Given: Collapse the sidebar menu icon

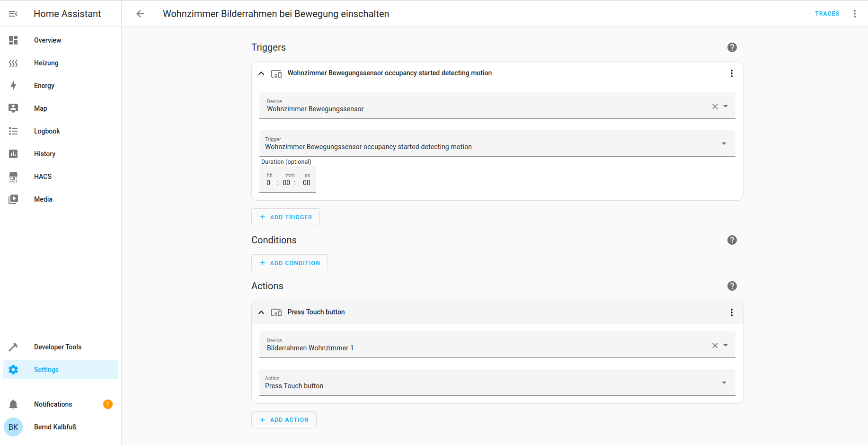Looking at the screenshot, I should pyautogui.click(x=13, y=14).
